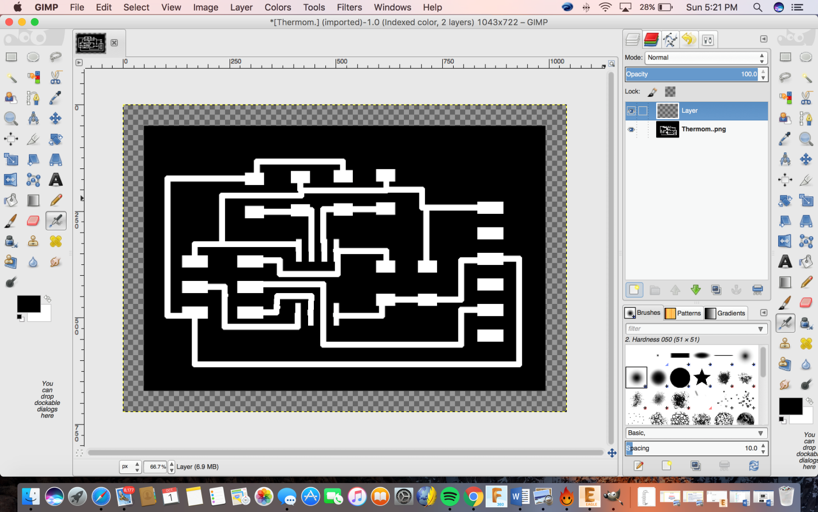818x512 pixels.
Task: Select Cage Transform tool in left toolbox
Action: coord(33,180)
